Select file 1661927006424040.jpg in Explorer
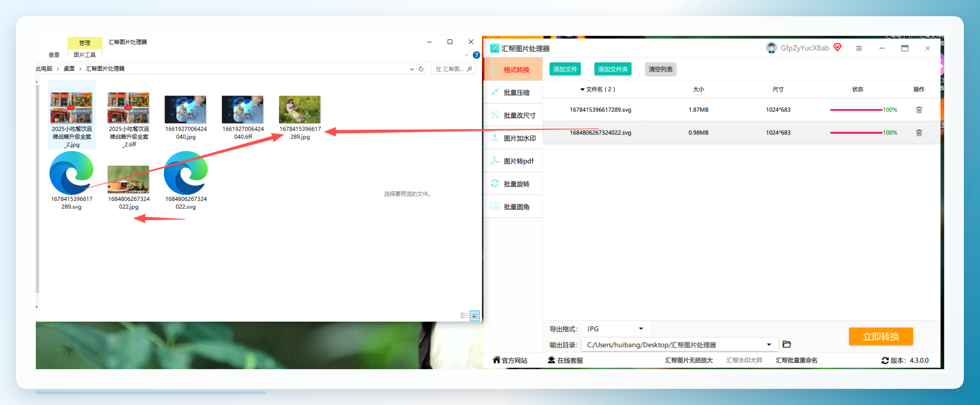980x405 pixels. pos(186,117)
